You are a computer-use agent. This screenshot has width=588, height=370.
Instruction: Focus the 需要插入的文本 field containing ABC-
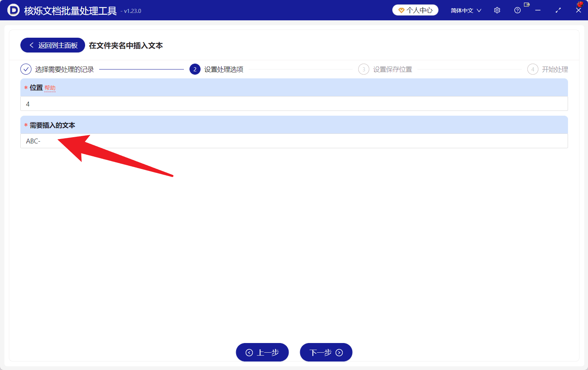pyautogui.click(x=294, y=141)
